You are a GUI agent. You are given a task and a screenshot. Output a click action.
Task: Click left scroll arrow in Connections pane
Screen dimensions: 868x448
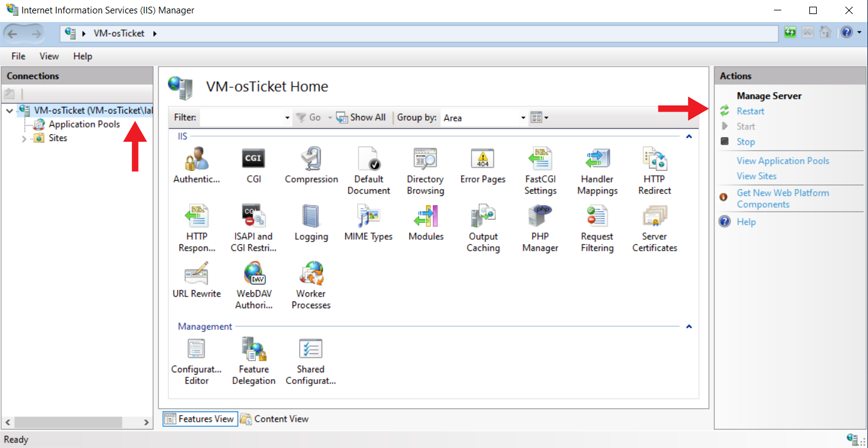pyautogui.click(x=7, y=422)
